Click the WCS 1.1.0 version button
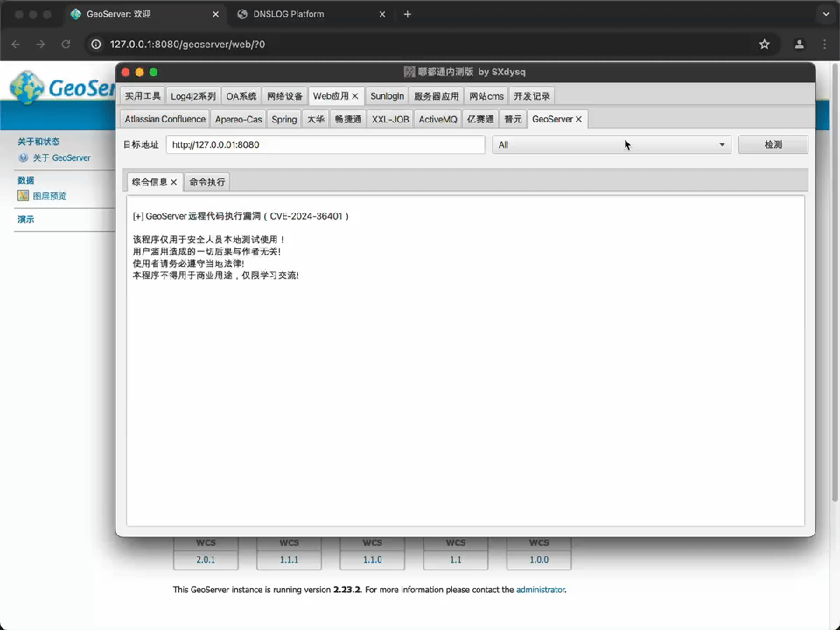This screenshot has width=840, height=630. (373, 560)
